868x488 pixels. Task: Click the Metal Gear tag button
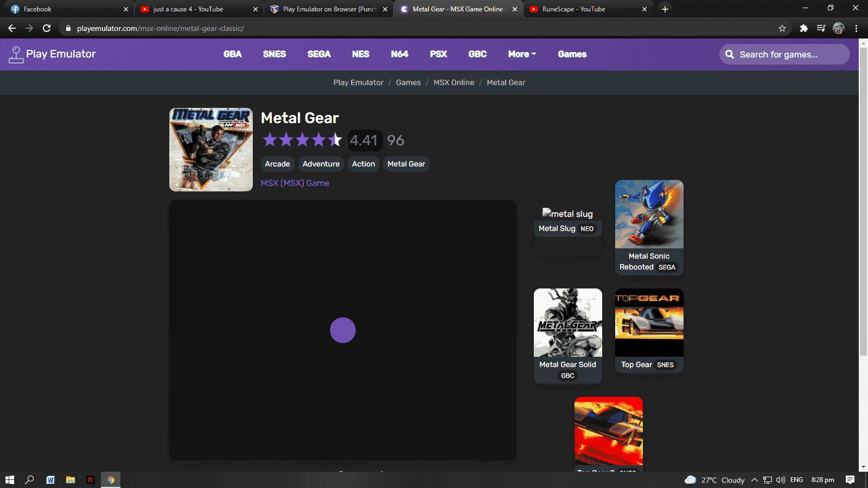(406, 164)
